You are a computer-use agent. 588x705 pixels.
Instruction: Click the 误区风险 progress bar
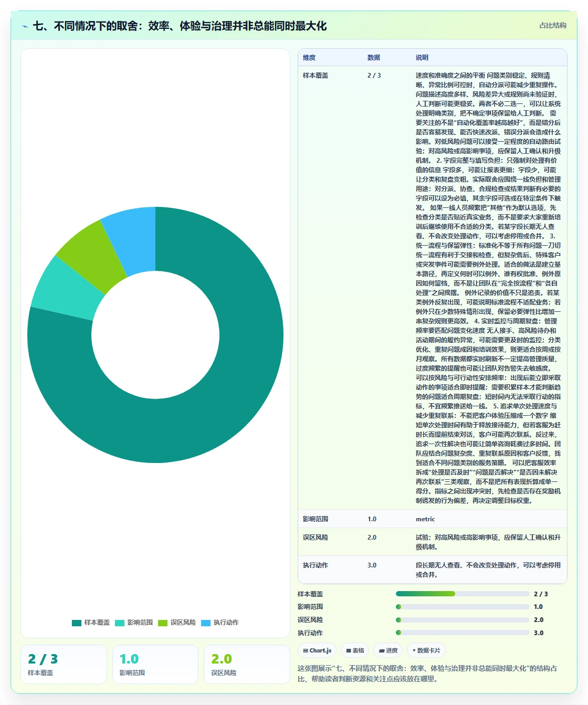click(x=463, y=620)
